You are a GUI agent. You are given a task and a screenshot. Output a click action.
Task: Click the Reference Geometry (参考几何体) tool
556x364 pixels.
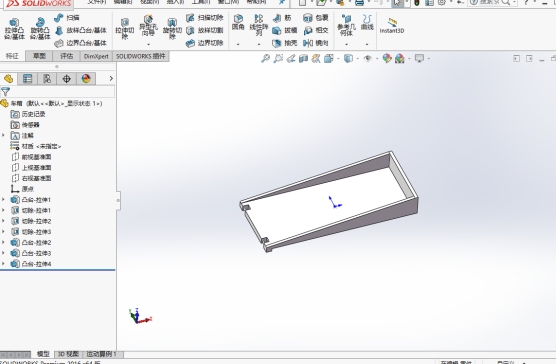click(346, 26)
